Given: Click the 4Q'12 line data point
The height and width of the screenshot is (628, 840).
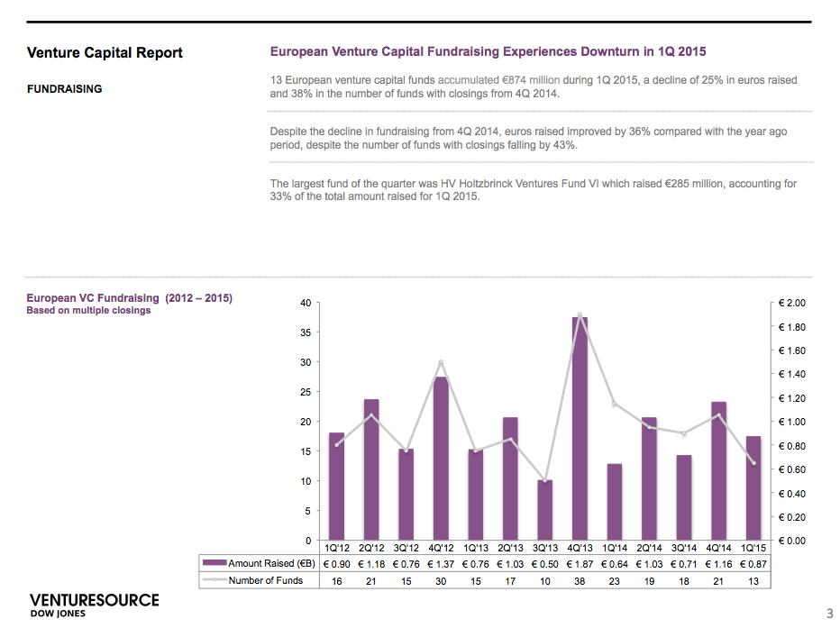Looking at the screenshot, I should pos(441,362).
